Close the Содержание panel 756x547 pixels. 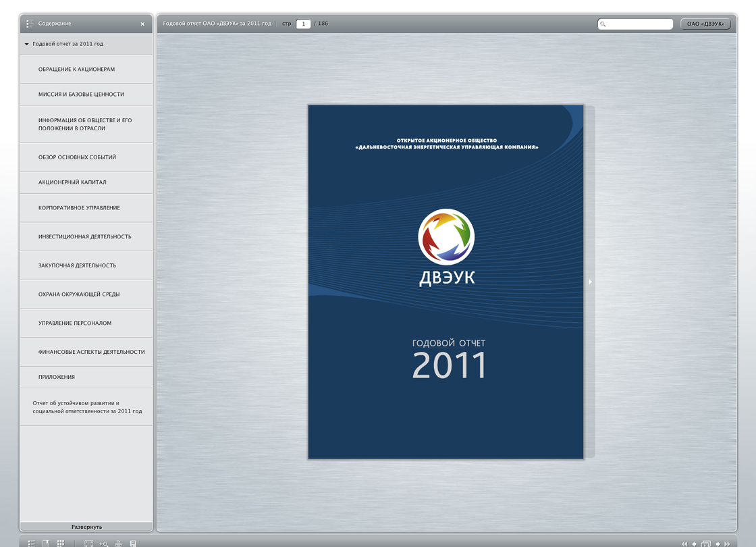142,24
